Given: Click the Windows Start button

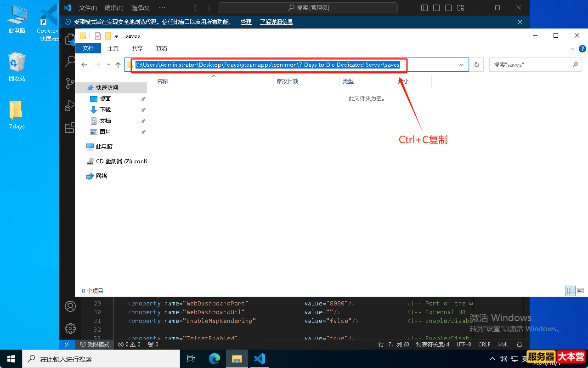Looking at the screenshot, I should (x=11, y=359).
